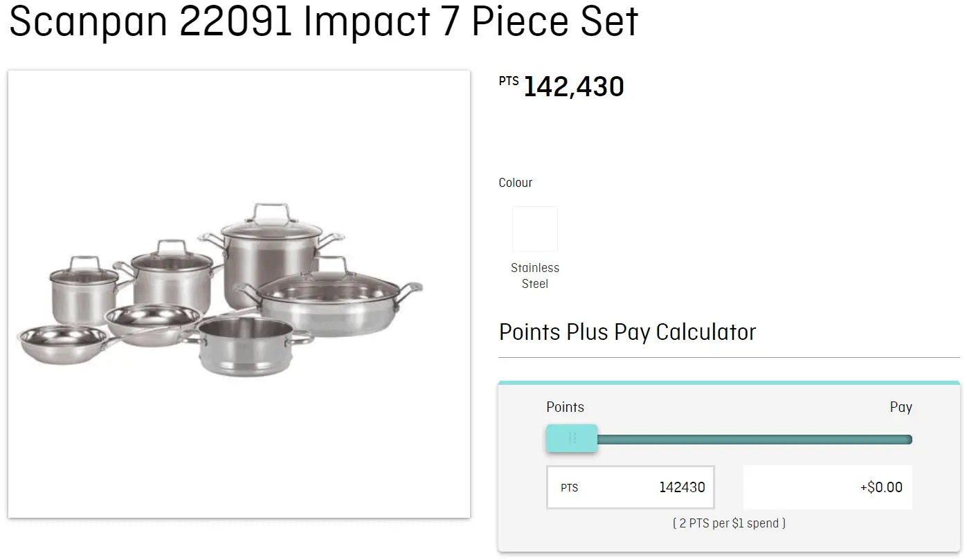Click the Pay label above the slider

pos(901,407)
